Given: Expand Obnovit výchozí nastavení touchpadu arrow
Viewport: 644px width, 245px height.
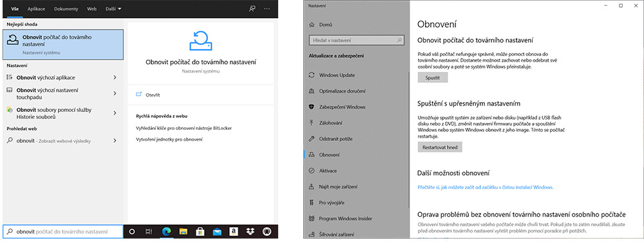Looking at the screenshot, I should [x=115, y=94].
